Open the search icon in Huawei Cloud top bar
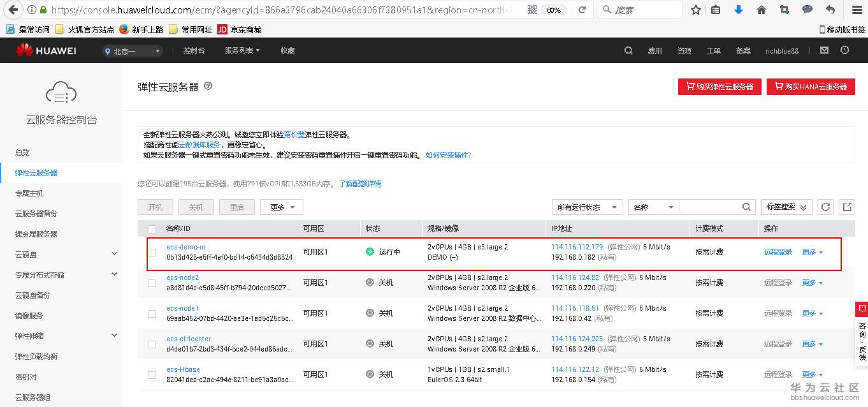 [x=628, y=50]
